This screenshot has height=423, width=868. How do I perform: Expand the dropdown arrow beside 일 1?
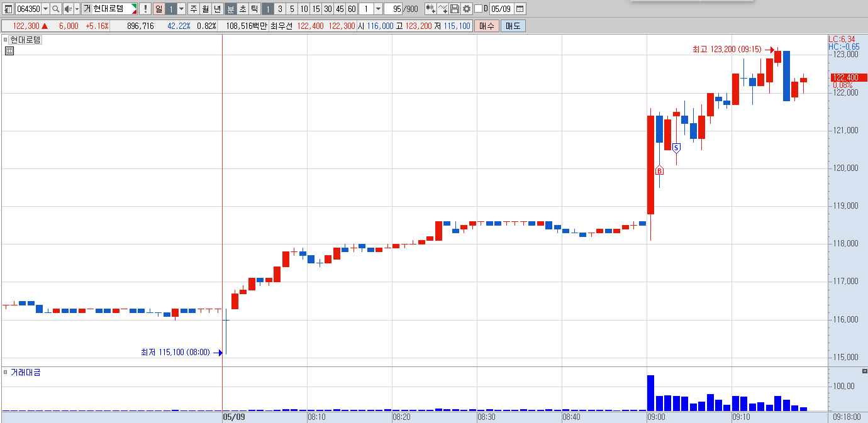click(182, 9)
